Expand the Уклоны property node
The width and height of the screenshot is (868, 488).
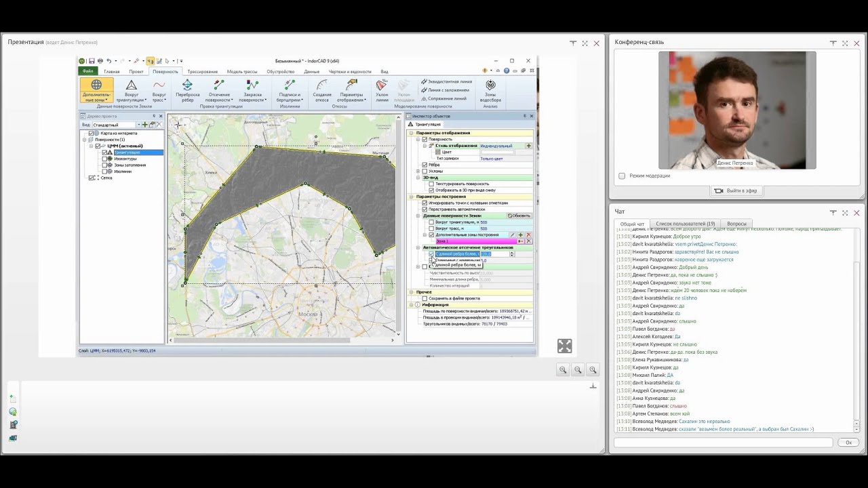click(418, 171)
